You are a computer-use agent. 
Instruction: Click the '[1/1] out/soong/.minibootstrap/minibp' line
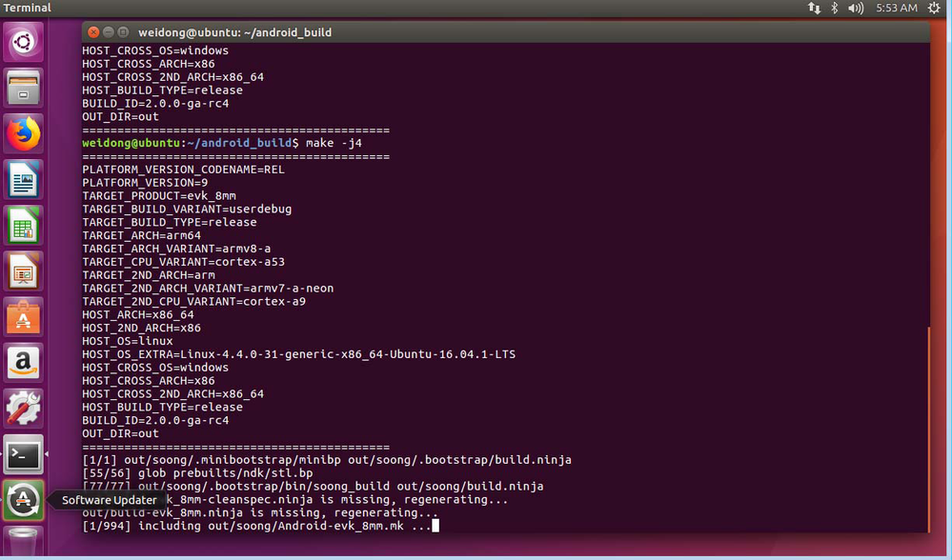(x=327, y=460)
